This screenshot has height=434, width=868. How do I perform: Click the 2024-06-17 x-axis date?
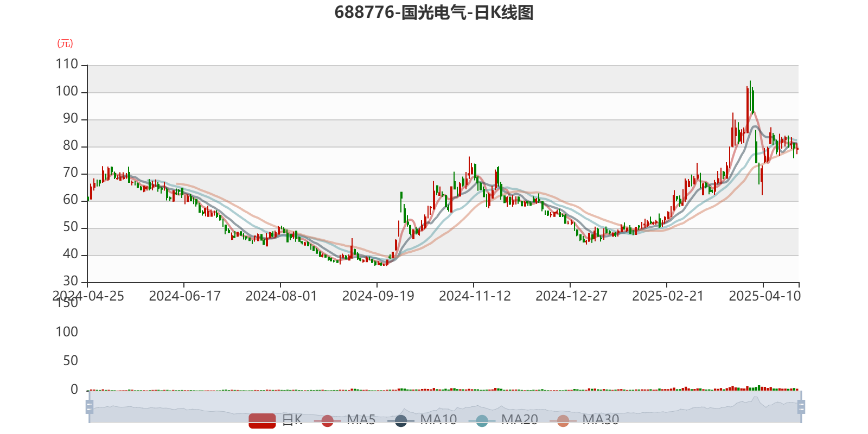click(x=184, y=296)
